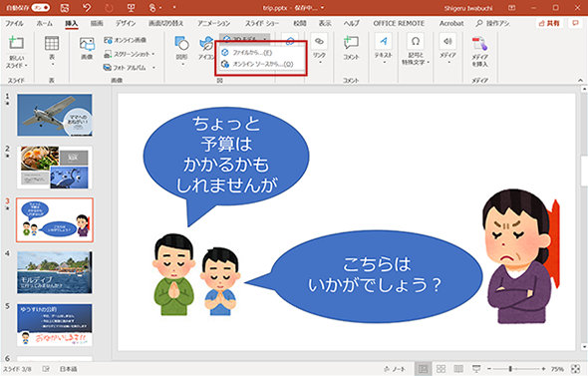The image size is (588, 376).
Task: Open the アニメーション ribbon tab
Action: pos(213,23)
